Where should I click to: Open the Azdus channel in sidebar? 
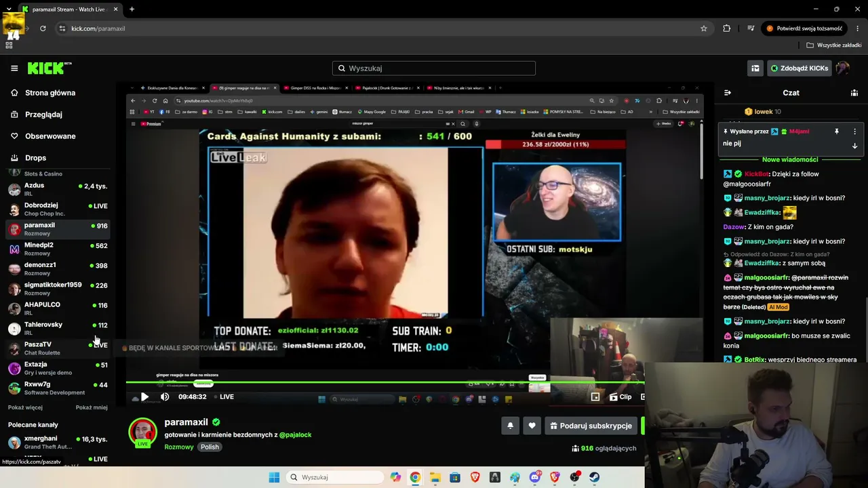click(x=58, y=189)
